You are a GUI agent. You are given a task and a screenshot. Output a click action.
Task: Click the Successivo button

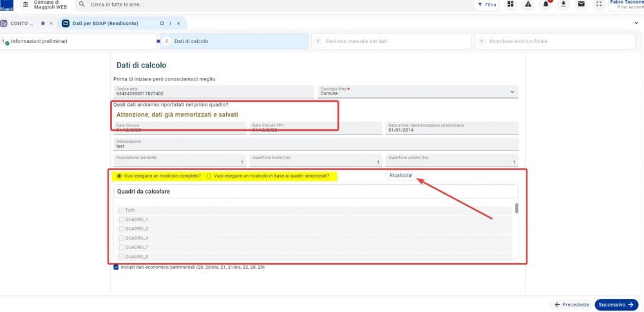[x=616, y=305]
